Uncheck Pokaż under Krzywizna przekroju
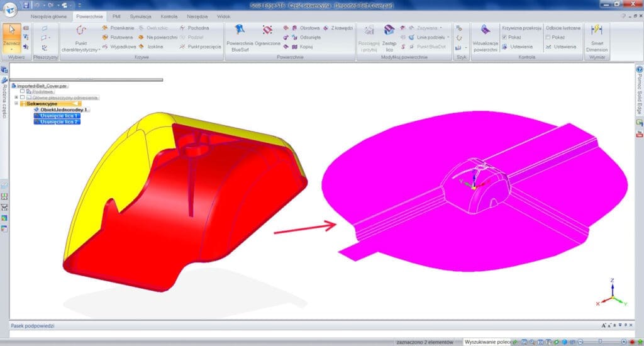This screenshot has height=346, width=644. pos(504,37)
